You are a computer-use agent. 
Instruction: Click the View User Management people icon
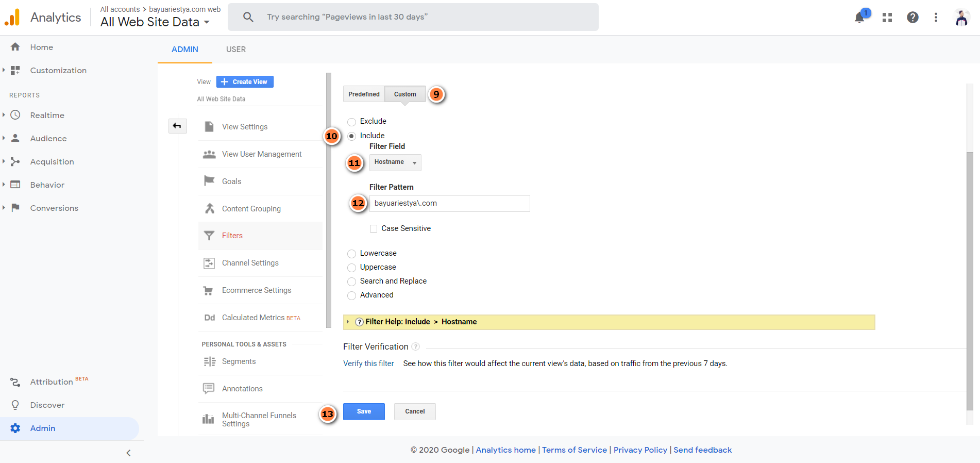209,154
